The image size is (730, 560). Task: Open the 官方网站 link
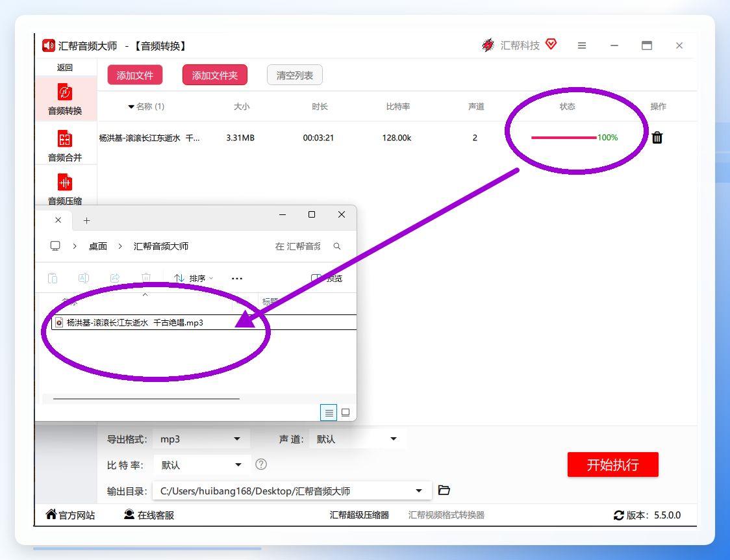(70, 515)
